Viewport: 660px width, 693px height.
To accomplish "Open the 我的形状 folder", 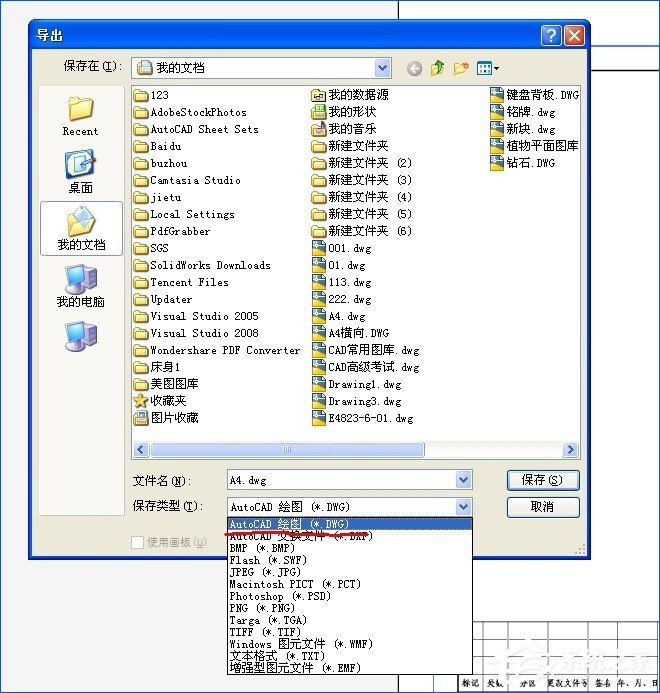I will click(344, 112).
